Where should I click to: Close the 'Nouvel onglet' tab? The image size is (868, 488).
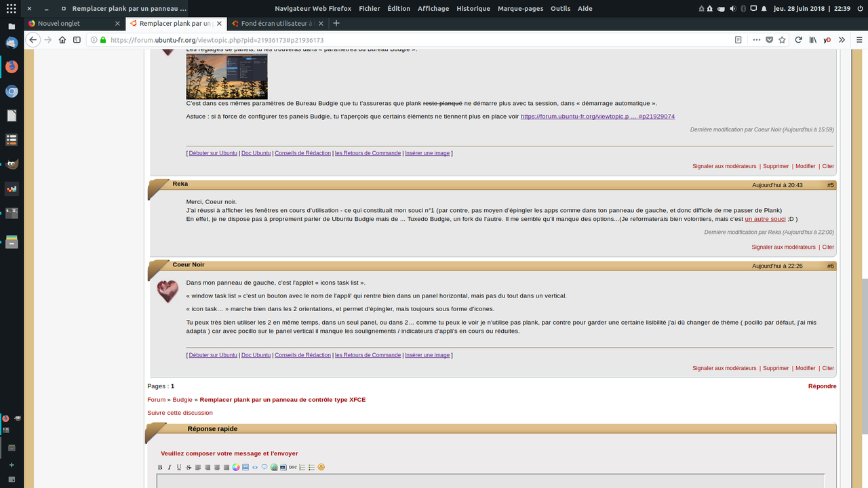pyautogui.click(x=117, y=23)
